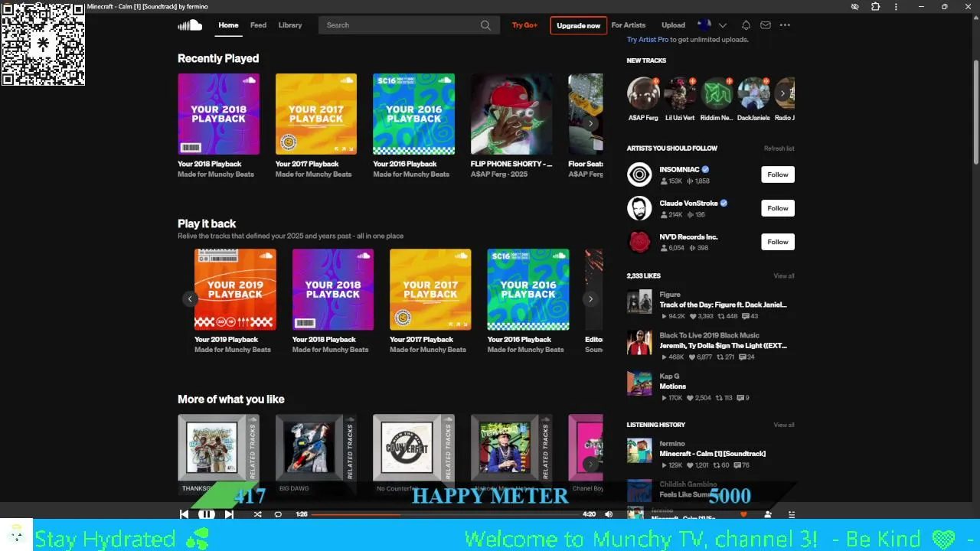Click the browser extensions puzzle icon
Image resolution: width=980 pixels, height=551 pixels.
pos(875,7)
